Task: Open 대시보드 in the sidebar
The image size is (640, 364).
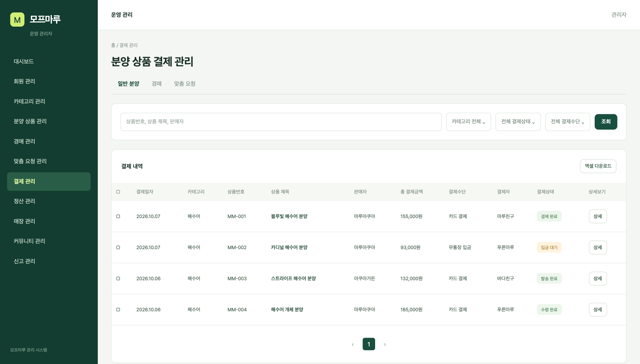Action: (x=49, y=62)
